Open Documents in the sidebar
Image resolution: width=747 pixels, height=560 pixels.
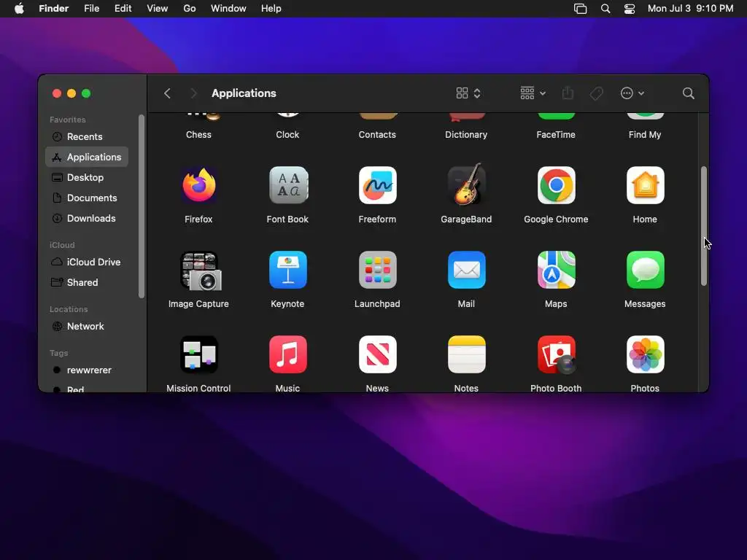tap(87, 198)
